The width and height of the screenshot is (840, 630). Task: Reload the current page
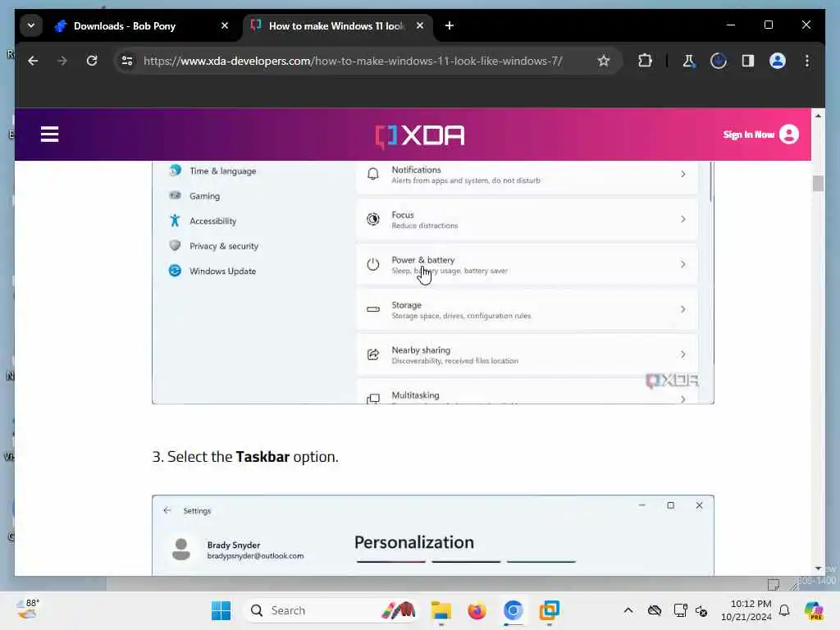pyautogui.click(x=92, y=61)
